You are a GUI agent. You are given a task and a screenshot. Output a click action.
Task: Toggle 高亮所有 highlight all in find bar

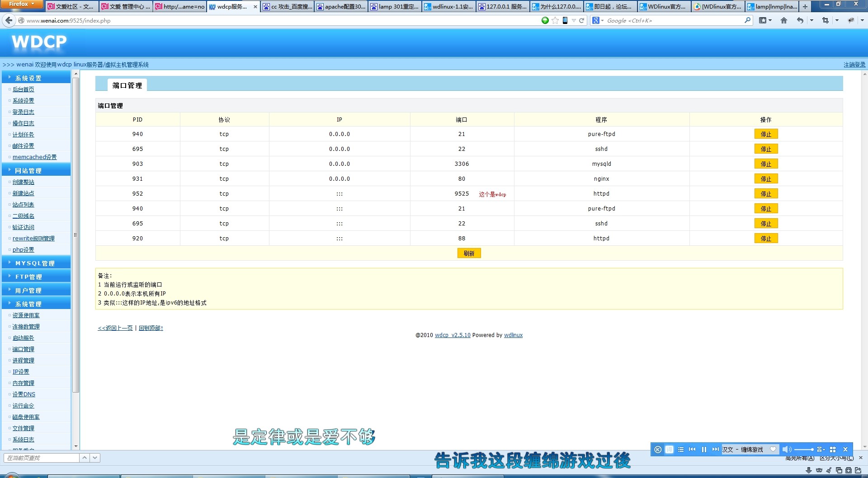800,458
